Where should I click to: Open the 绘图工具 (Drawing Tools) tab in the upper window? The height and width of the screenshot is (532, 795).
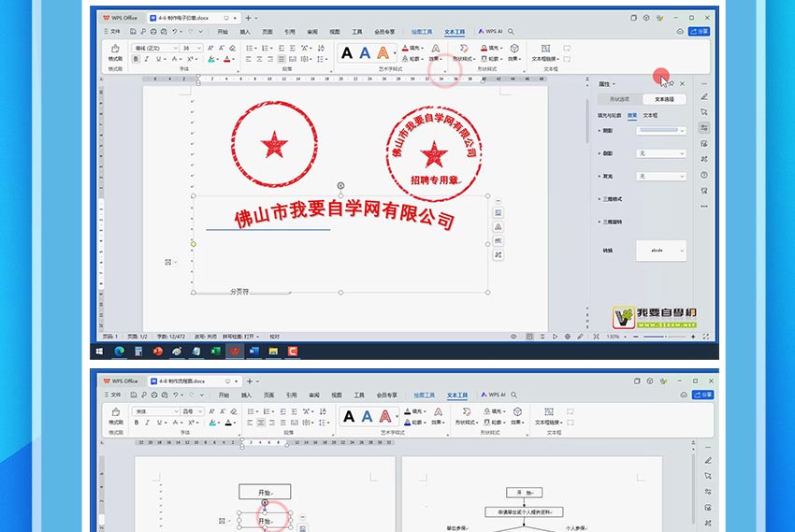[421, 32]
